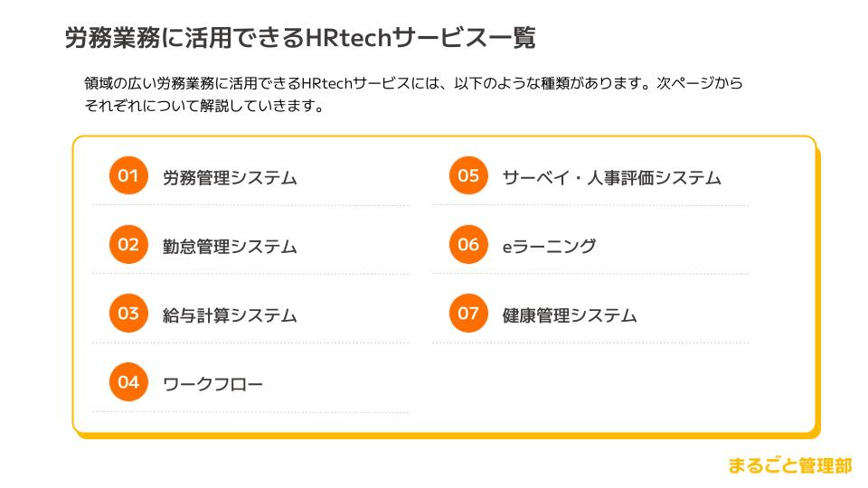Viewport: 868px width, 488px height.
Task: Choose the eラーニング item text
Action: 549,247
